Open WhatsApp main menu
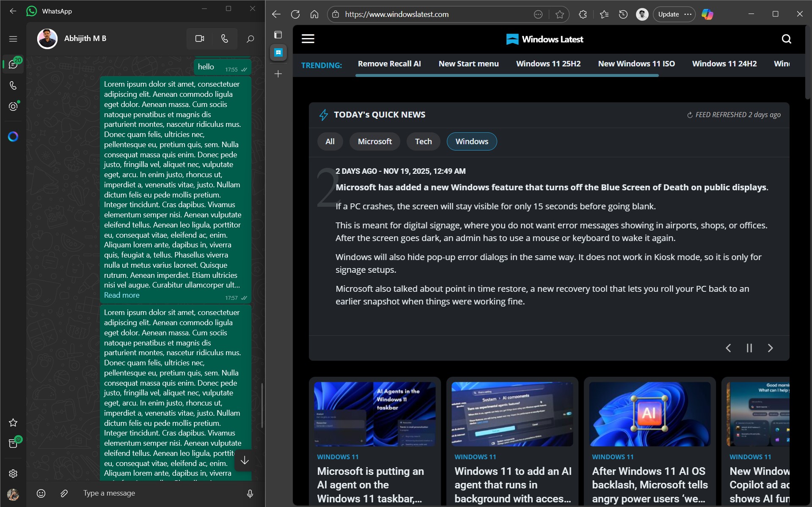Image resolution: width=812 pixels, height=507 pixels. pyautogui.click(x=13, y=38)
